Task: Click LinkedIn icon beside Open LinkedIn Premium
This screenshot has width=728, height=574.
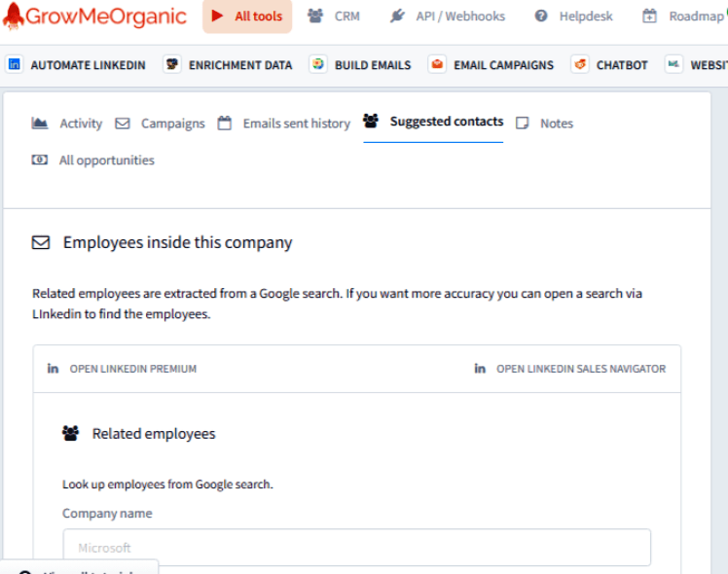Action: 53,369
